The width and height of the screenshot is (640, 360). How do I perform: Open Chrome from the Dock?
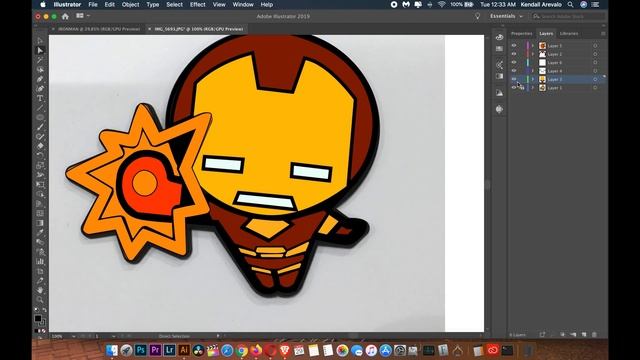click(x=242, y=350)
